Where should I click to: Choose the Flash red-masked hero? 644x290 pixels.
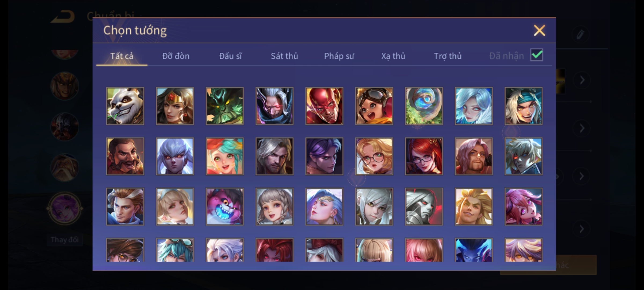[324, 106]
